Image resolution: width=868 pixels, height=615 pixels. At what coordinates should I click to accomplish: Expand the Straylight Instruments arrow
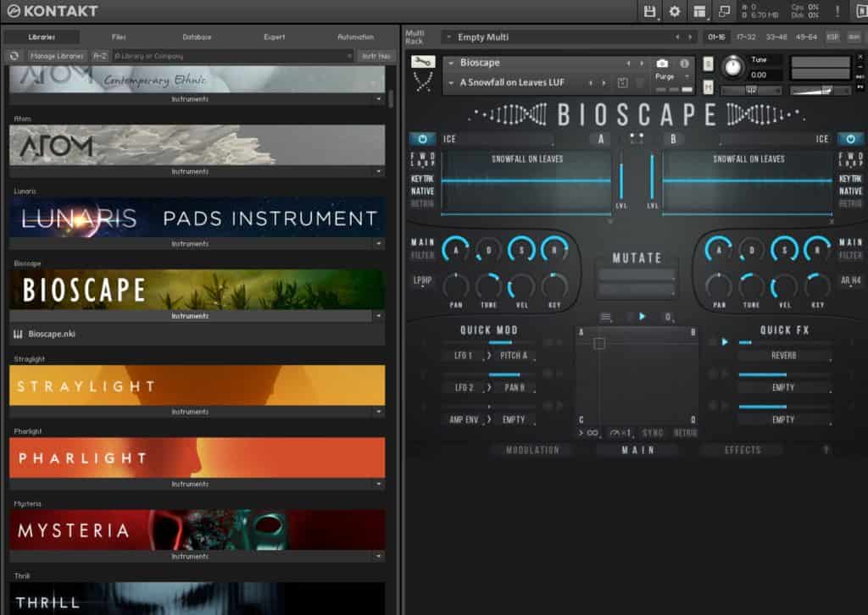379,412
